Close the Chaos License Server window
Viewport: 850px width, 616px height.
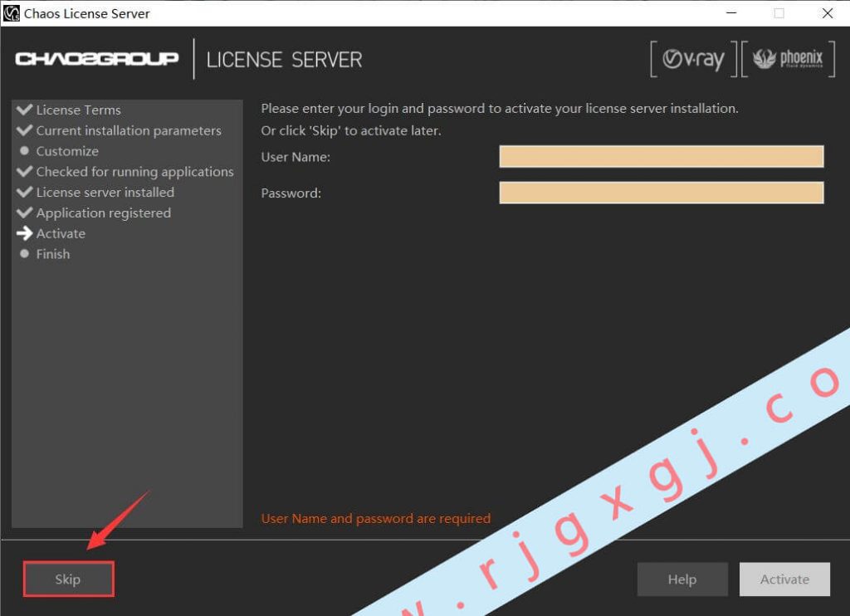point(828,13)
